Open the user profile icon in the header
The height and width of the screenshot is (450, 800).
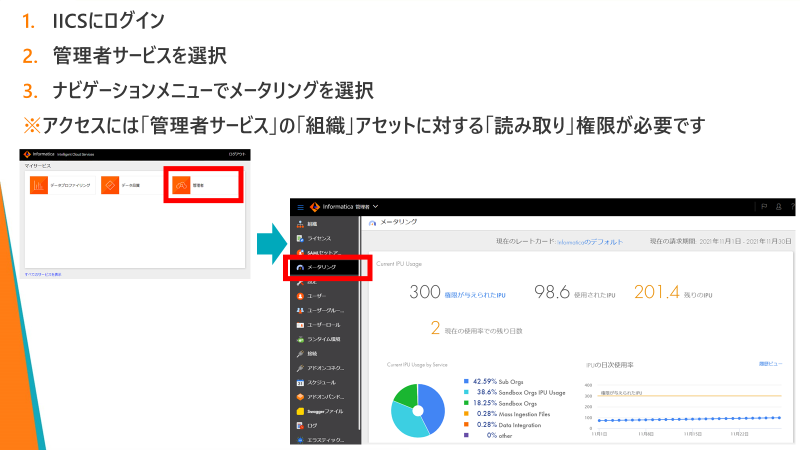click(779, 207)
